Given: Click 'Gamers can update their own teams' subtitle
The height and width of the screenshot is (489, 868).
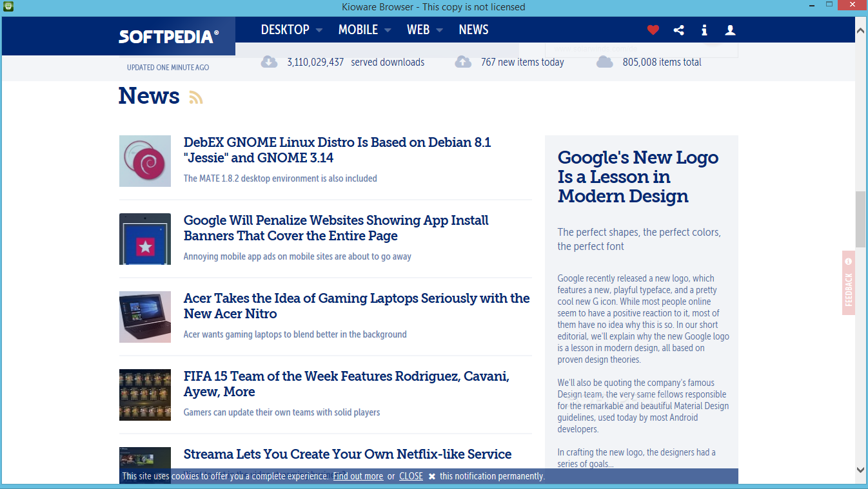Looking at the screenshot, I should click(282, 412).
